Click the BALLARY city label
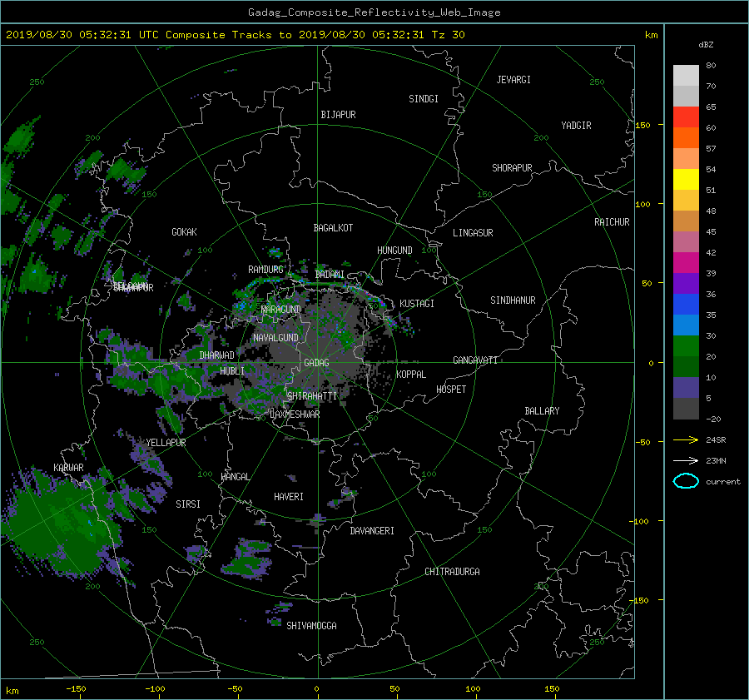 point(542,411)
